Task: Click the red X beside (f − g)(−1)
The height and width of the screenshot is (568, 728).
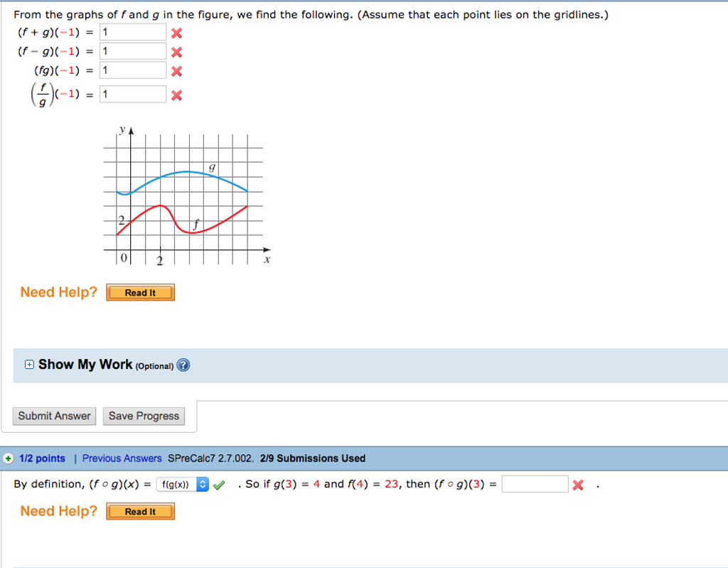Action: pos(178,50)
